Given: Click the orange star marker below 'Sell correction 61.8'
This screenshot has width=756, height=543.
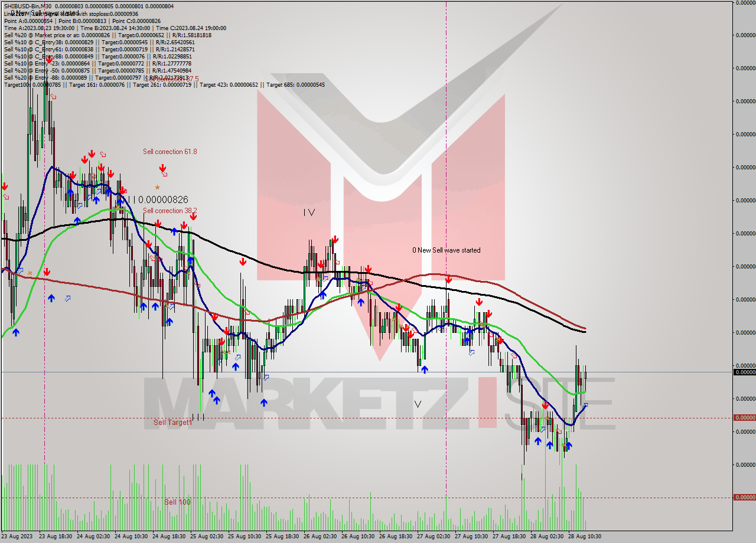Looking at the screenshot, I should point(157,187).
